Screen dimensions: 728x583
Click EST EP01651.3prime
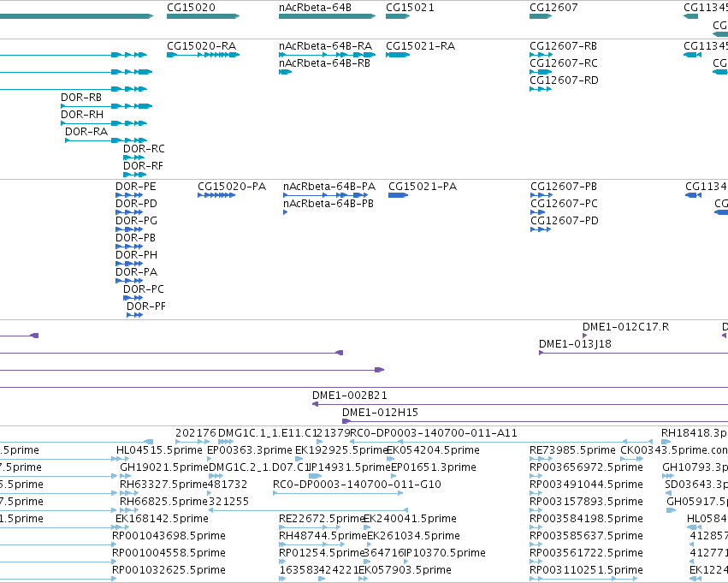tap(433, 467)
